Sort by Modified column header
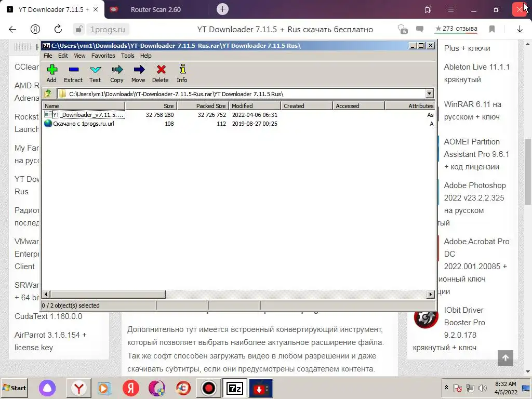 [255, 106]
